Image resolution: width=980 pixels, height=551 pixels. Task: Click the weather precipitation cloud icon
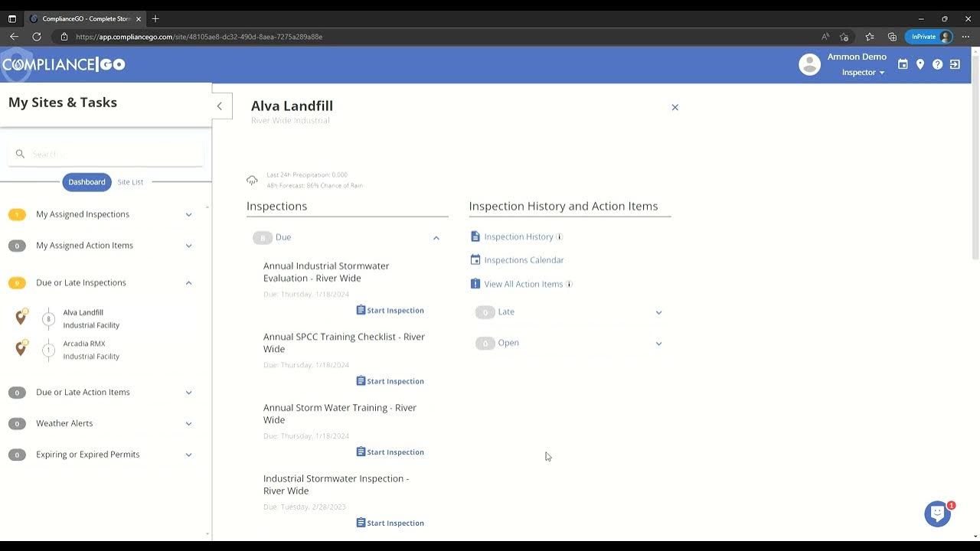[x=252, y=181]
